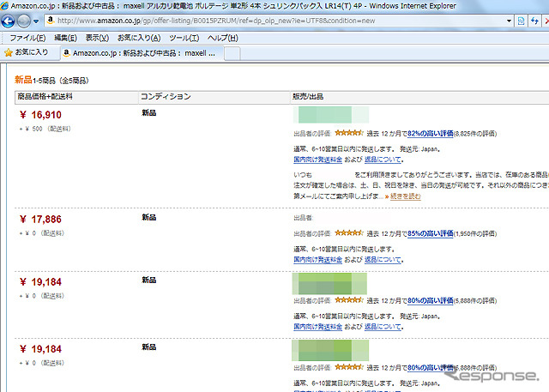Select the Amazon.co.jp browser tab
Image resolution: width=549 pixels, height=392 pixels.
[142, 53]
